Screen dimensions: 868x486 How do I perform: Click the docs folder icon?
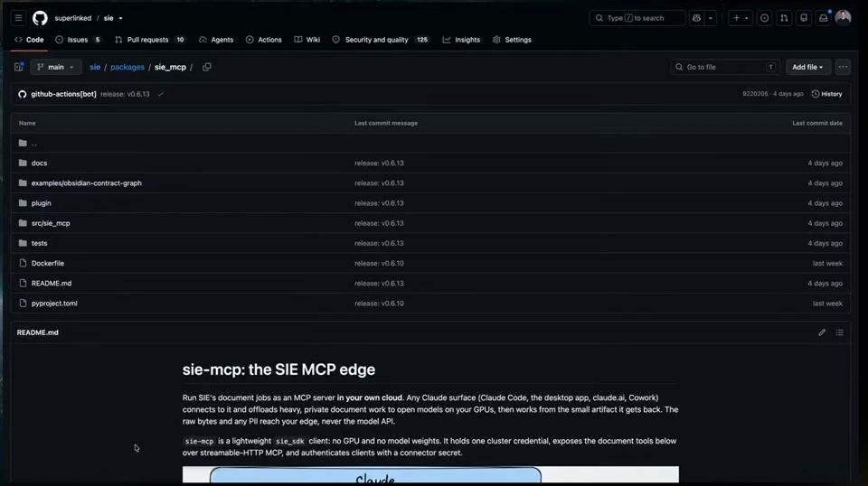pos(23,164)
